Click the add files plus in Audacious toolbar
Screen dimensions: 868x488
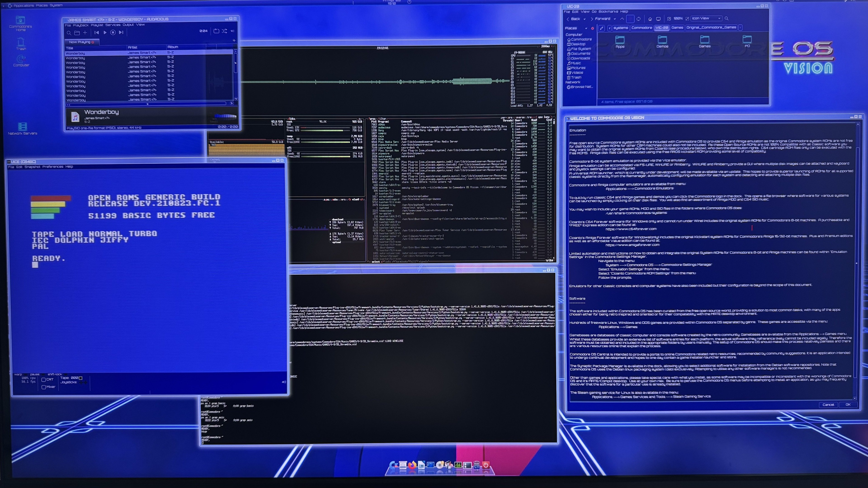click(85, 33)
